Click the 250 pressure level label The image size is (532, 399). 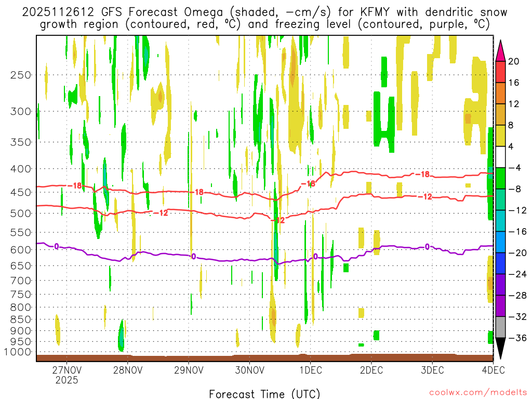pyautogui.click(x=21, y=75)
